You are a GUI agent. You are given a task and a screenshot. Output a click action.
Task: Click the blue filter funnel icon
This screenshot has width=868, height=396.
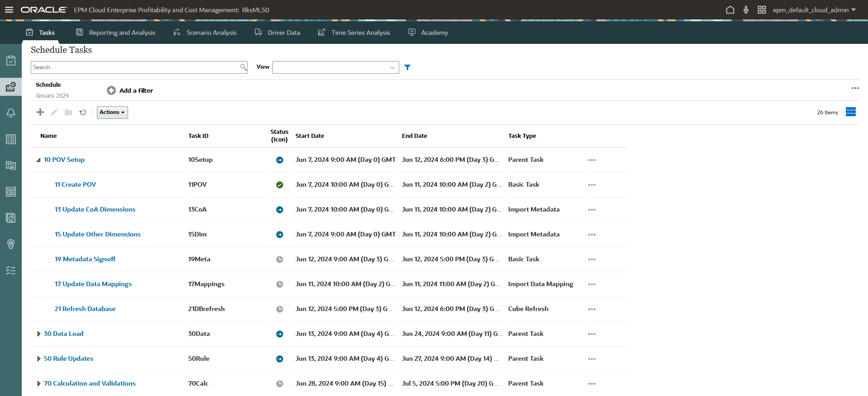coord(407,67)
